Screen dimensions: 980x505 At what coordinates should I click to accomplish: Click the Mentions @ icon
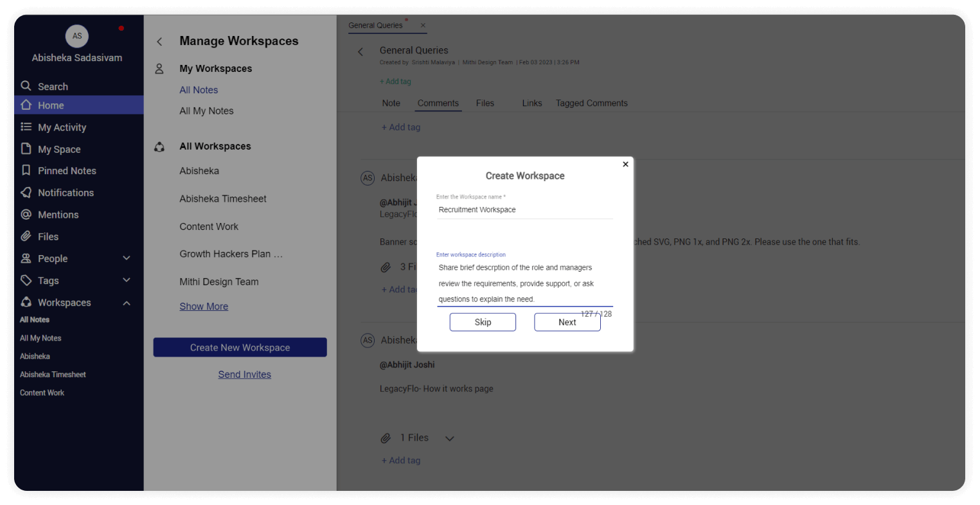tap(26, 215)
